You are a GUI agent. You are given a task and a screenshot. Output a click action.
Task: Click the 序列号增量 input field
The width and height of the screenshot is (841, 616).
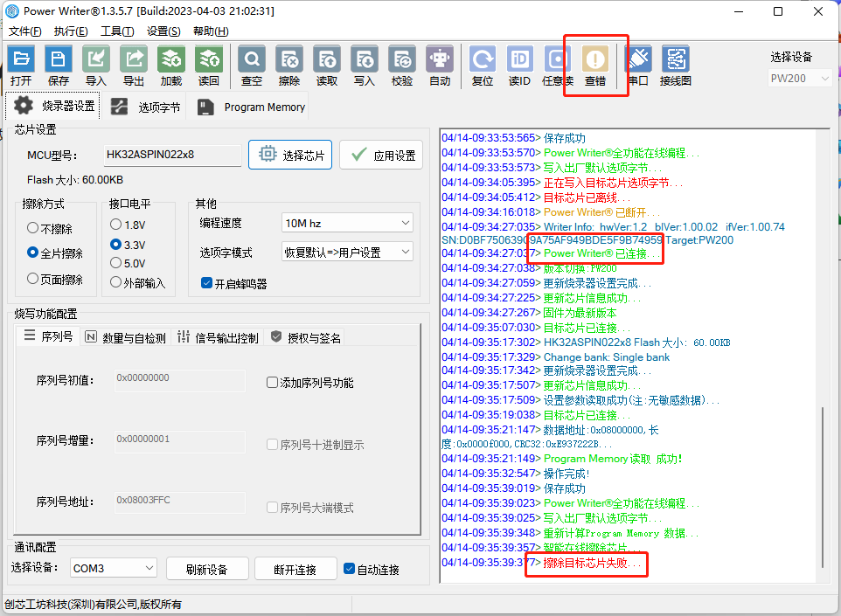180,442
